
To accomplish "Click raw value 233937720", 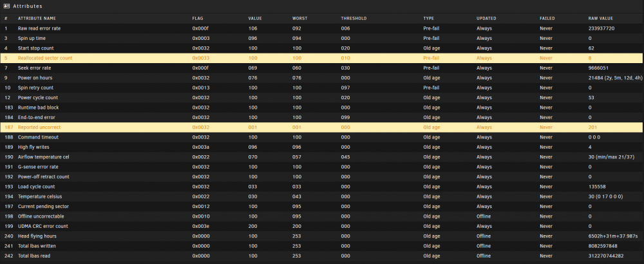I will point(601,28).
